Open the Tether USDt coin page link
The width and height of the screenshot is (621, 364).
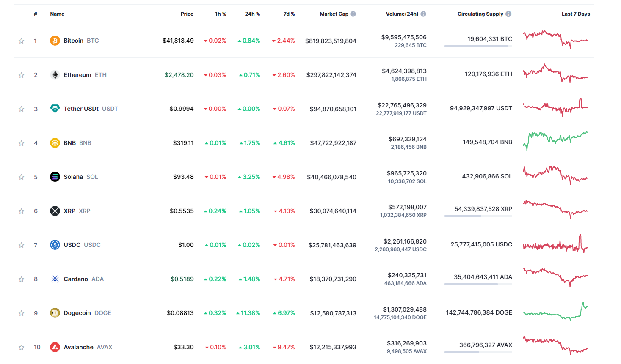pyautogui.click(x=81, y=109)
